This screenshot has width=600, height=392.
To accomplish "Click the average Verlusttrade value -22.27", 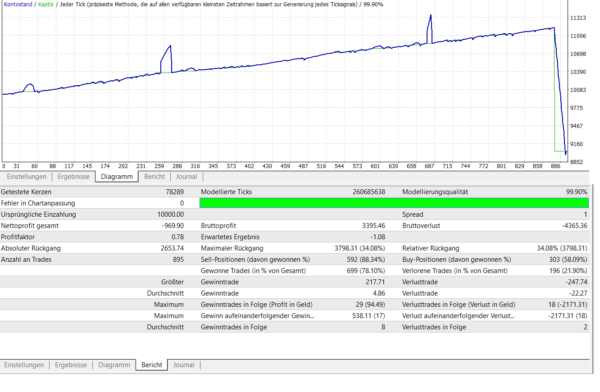I will tap(578, 293).
